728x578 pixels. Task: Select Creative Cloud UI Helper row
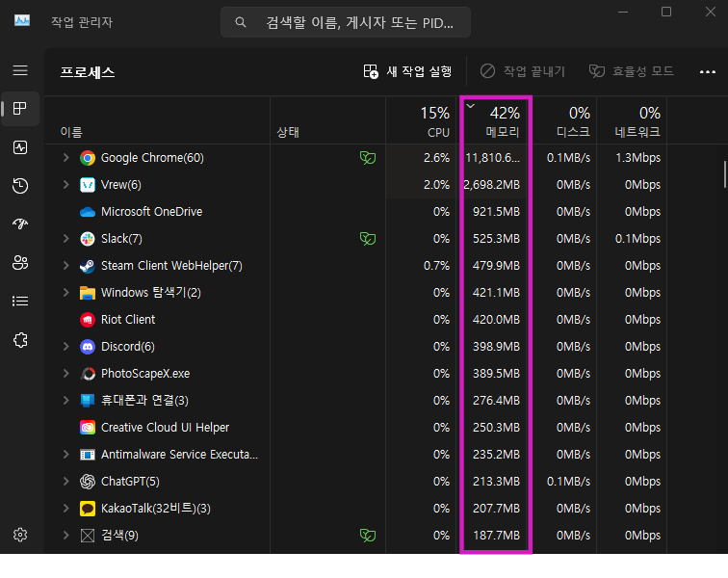pos(356,428)
